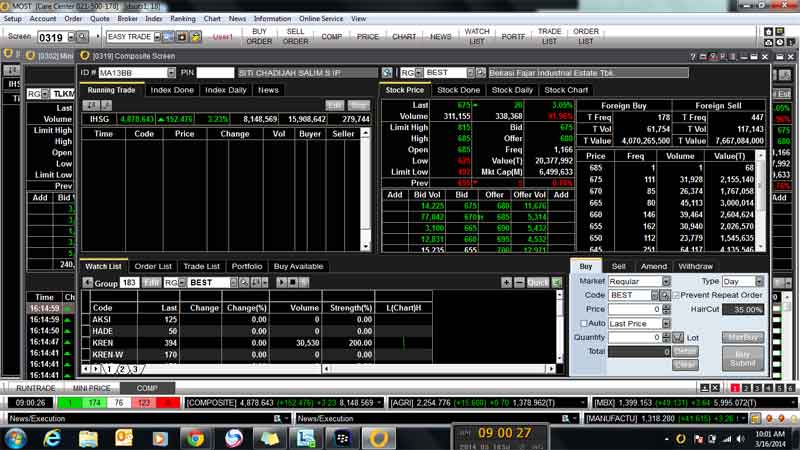Enable Prevent Repeat Order checkbox
This screenshot has height=450, width=800.
[676, 296]
